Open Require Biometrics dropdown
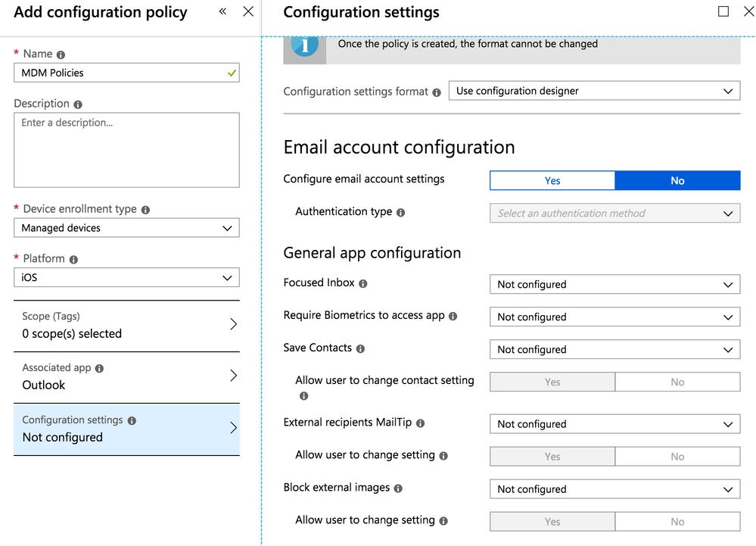 click(615, 317)
